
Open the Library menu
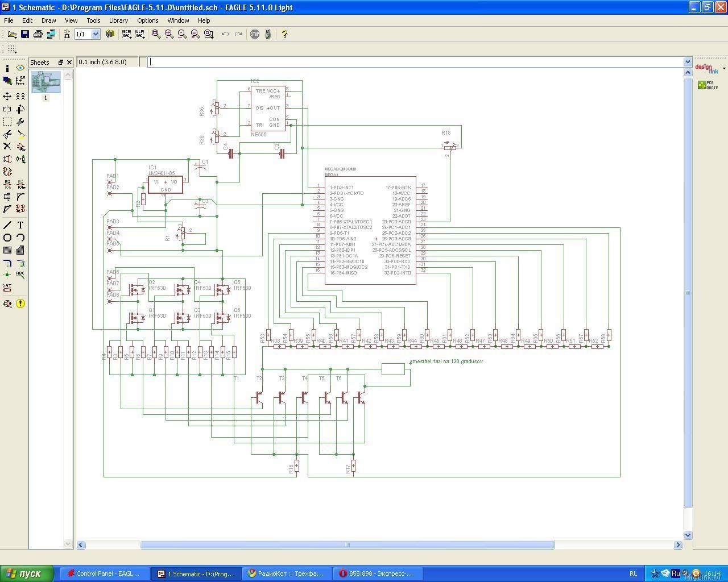point(118,20)
